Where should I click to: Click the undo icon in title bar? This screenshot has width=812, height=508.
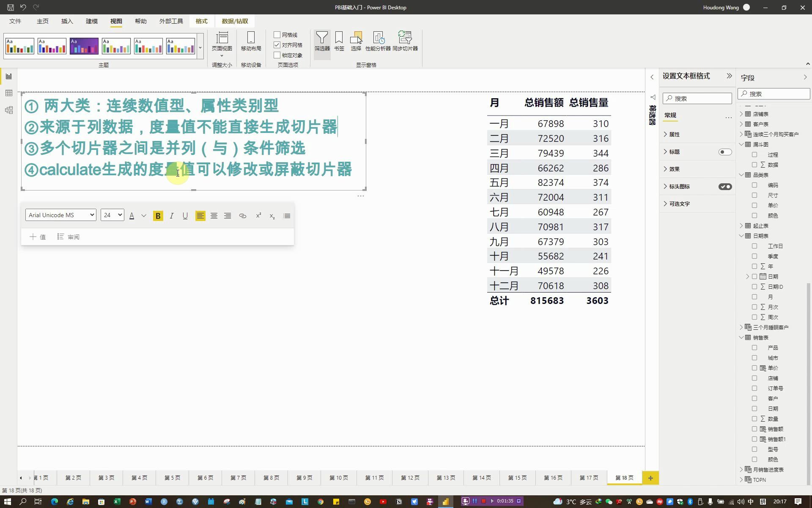pyautogui.click(x=23, y=7)
